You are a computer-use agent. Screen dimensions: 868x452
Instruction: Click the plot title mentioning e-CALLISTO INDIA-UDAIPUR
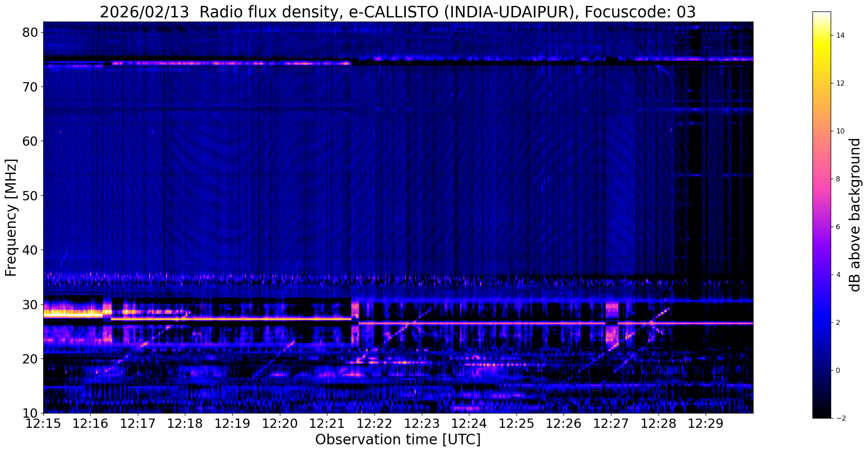pos(398,12)
